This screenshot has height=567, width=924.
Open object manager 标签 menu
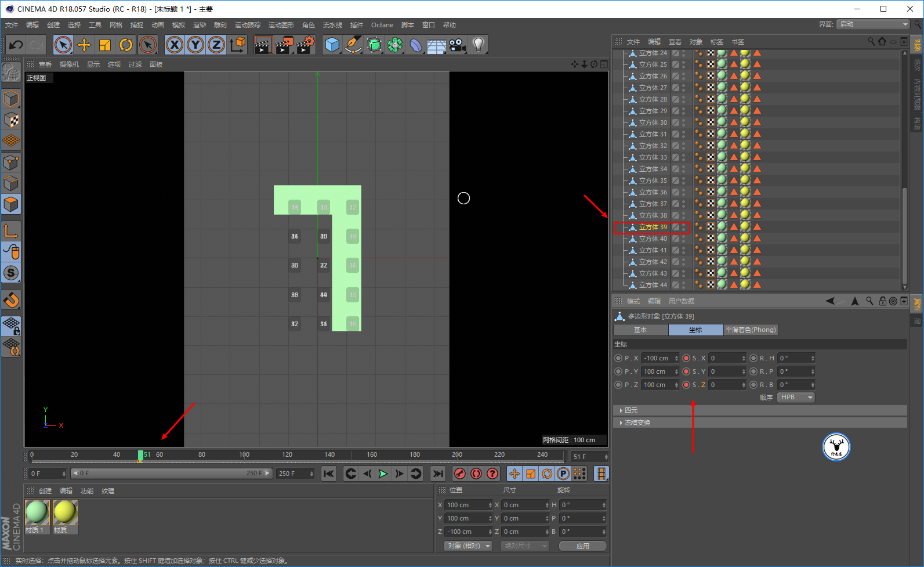pyautogui.click(x=717, y=42)
